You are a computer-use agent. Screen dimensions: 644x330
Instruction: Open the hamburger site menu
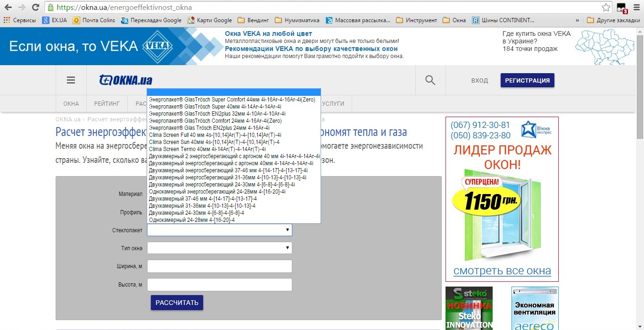click(71, 80)
